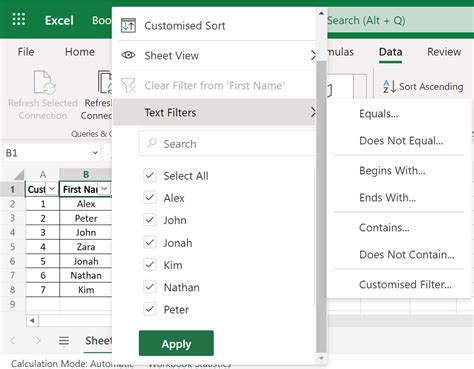Click the next sheet arrow
The image size is (474, 369).
[38, 341]
